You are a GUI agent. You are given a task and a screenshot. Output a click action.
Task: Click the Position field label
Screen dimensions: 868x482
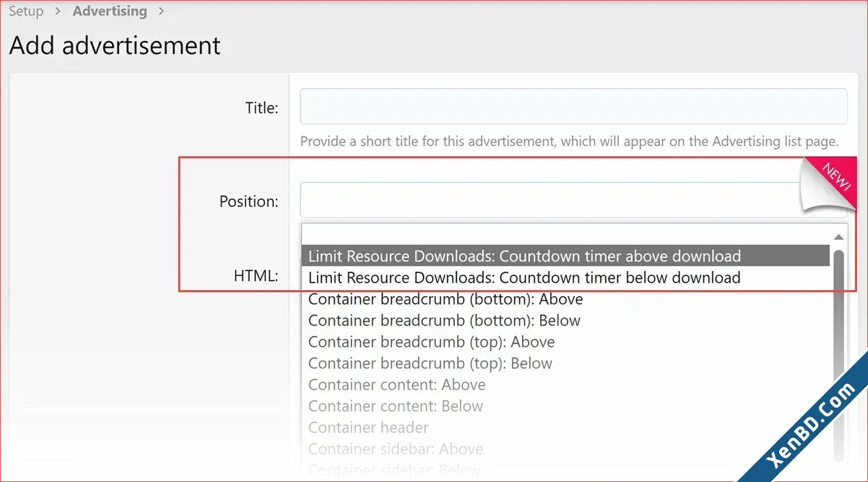pos(249,201)
